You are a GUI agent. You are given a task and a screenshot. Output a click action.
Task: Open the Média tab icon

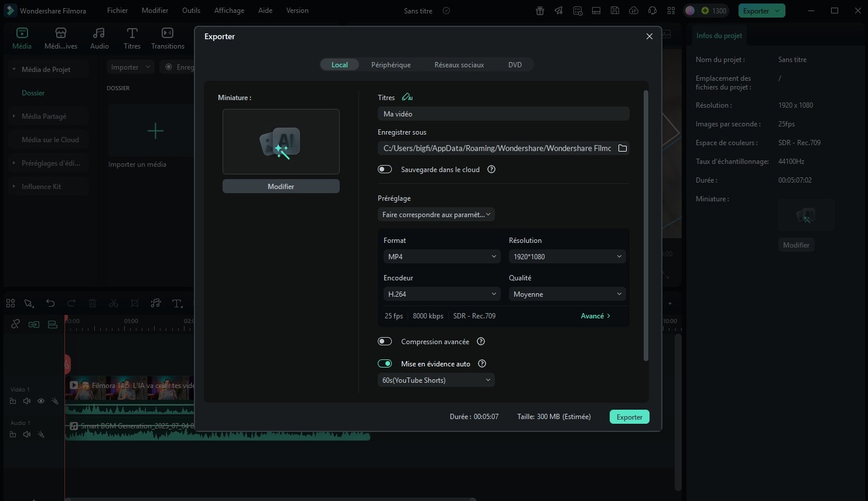pyautogui.click(x=22, y=33)
